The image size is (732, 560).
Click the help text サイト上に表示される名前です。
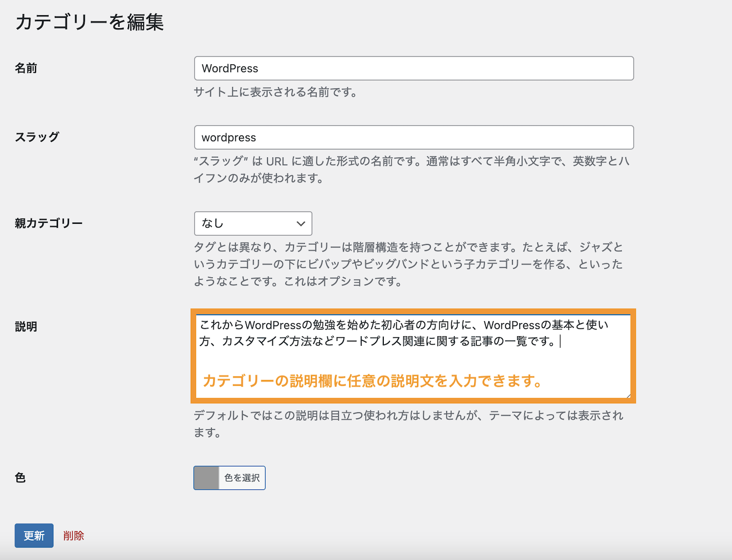[x=276, y=92]
